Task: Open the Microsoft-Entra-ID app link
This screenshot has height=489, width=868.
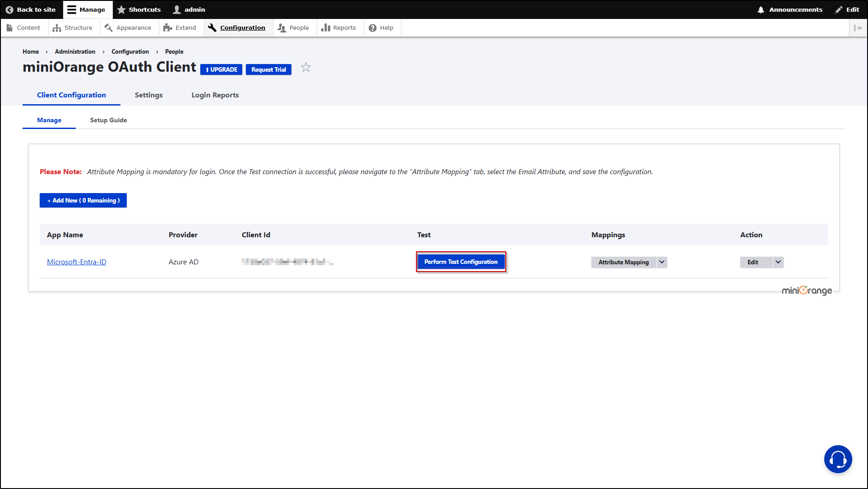Action: (x=76, y=262)
